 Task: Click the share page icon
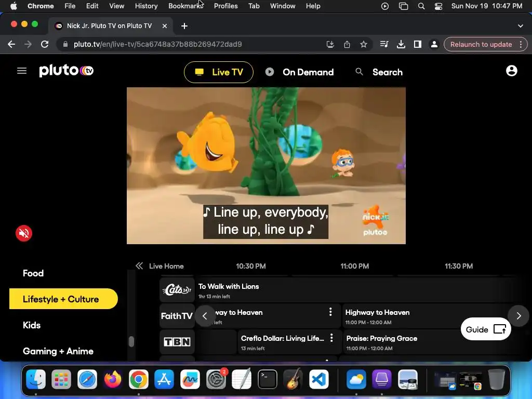347,44
